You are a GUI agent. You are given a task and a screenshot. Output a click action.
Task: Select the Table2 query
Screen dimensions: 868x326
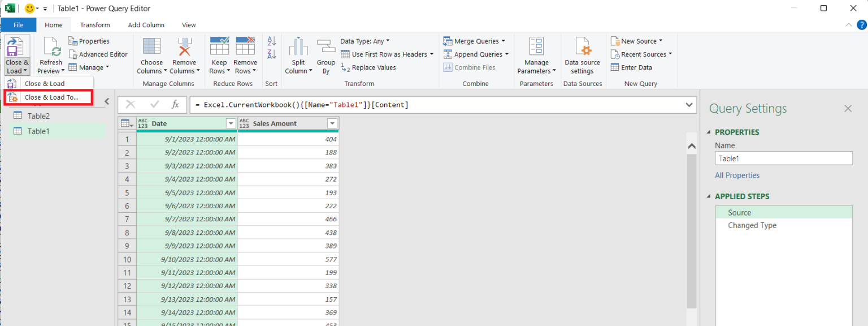tap(38, 115)
